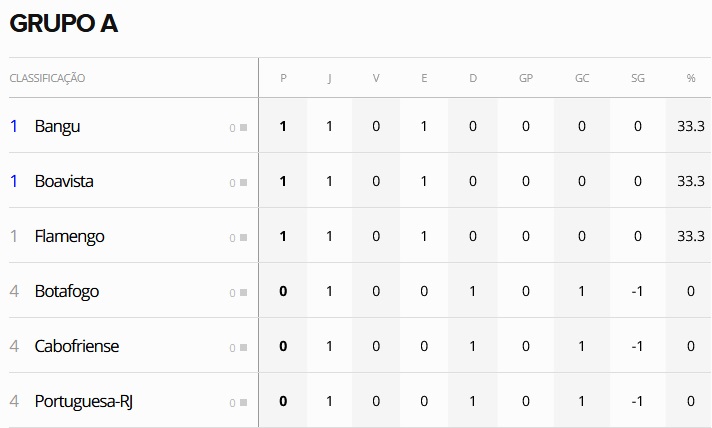The image size is (712, 428).
Task: Click the Portuguesa-RJ team name
Action: [84, 401]
